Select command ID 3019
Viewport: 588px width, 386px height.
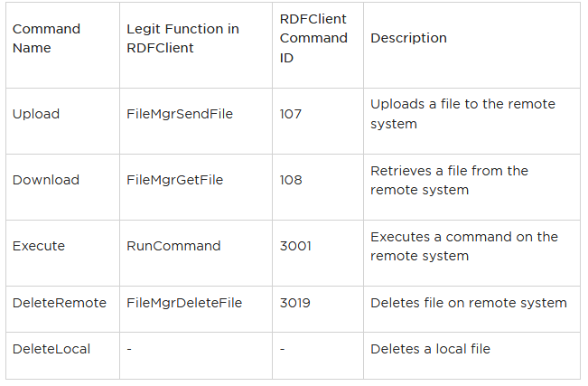coord(295,303)
